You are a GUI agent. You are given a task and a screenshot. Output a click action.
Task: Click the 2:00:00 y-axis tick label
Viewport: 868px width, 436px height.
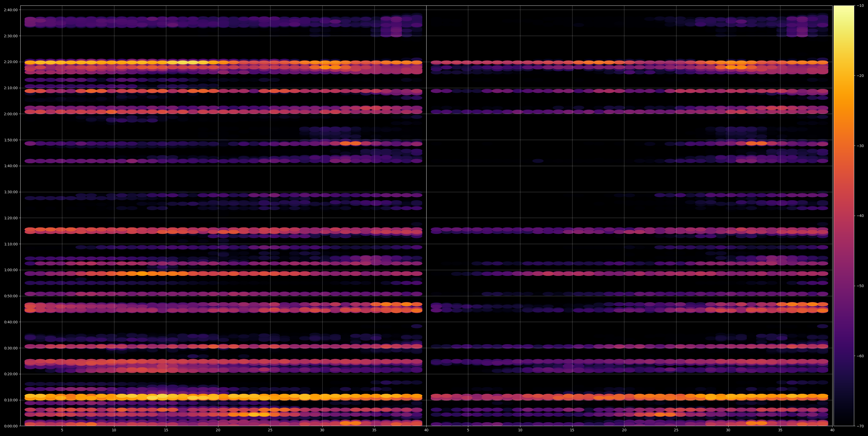(11, 114)
